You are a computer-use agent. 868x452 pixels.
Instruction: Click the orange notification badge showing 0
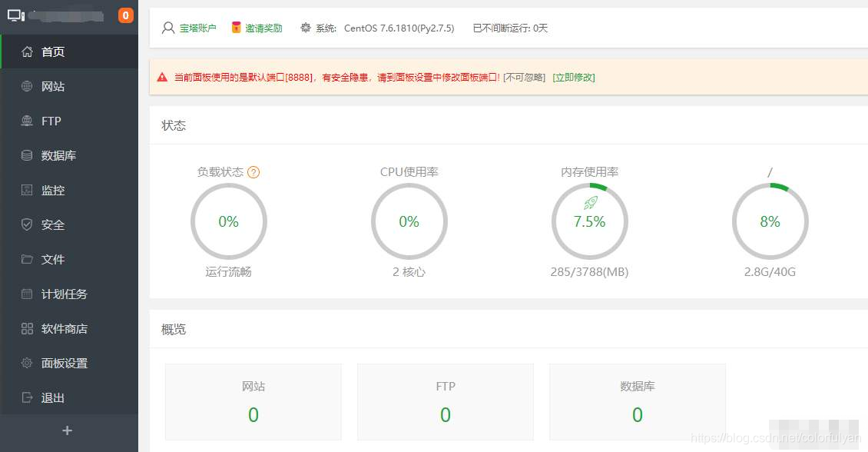tap(126, 14)
